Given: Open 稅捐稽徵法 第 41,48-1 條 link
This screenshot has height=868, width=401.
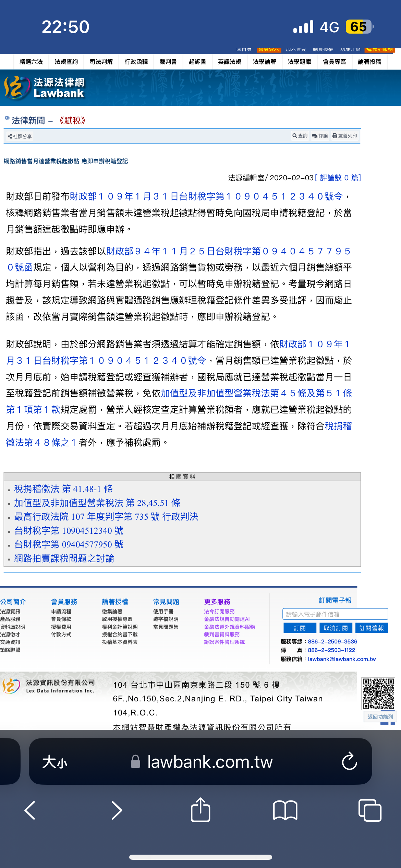Looking at the screenshot, I should click(63, 489).
